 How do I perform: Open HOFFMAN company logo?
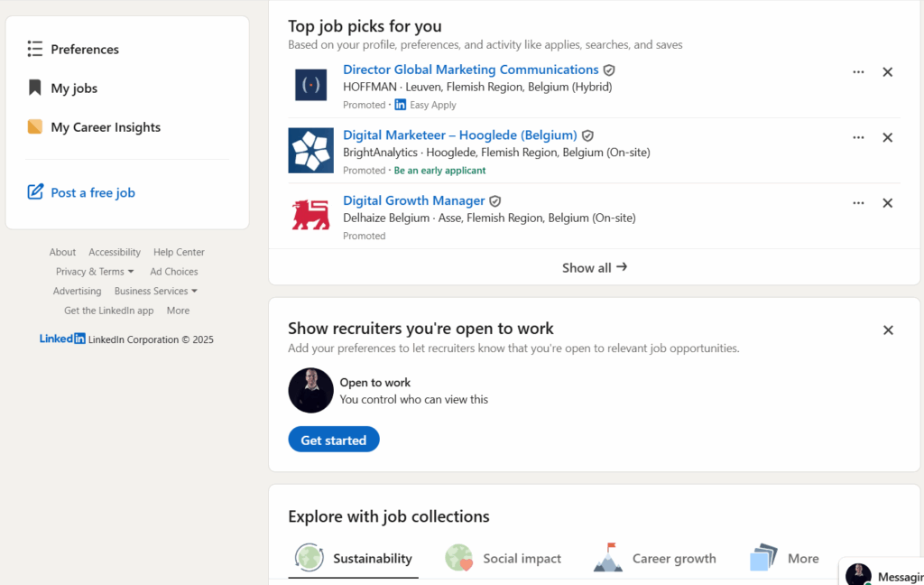pos(310,85)
